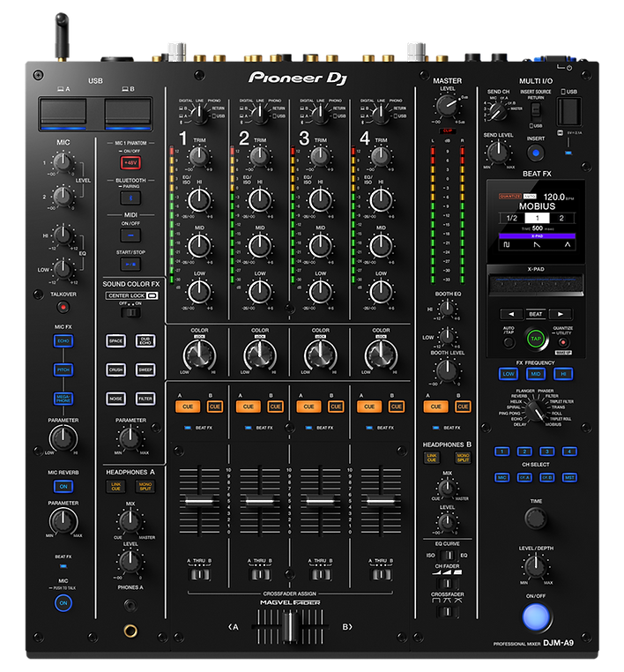Click the LEVEL/DEPTH knob
The width and height of the screenshot is (624, 672).
[535, 566]
